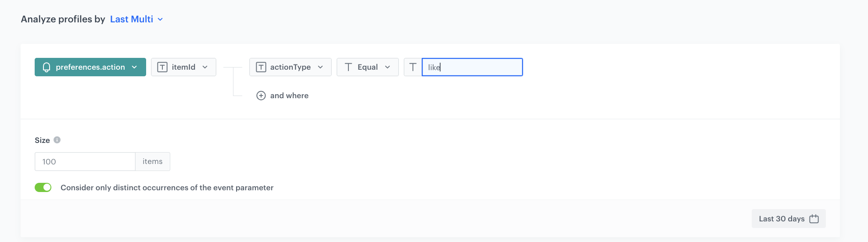
Task: Open the itemId parameter dropdown
Action: click(x=205, y=67)
